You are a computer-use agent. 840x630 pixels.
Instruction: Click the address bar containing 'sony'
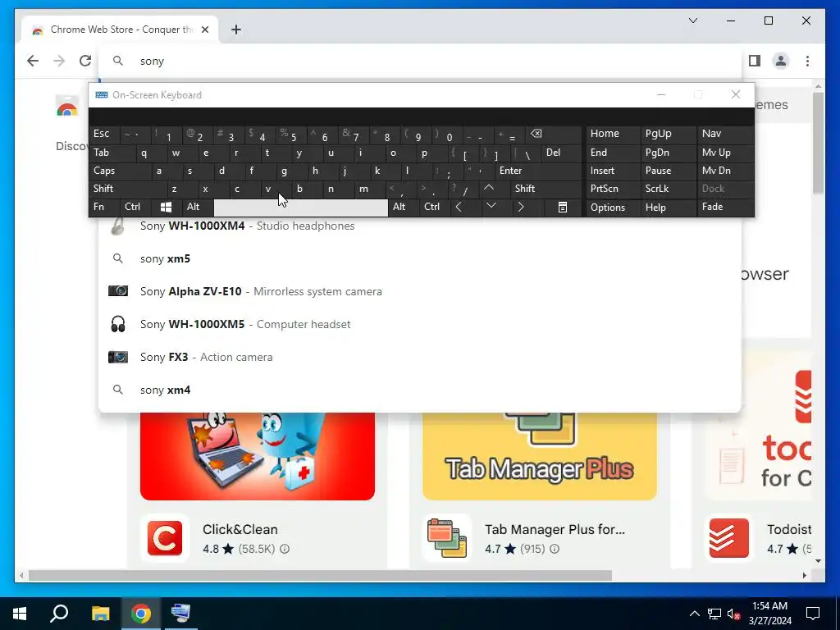tap(420, 61)
